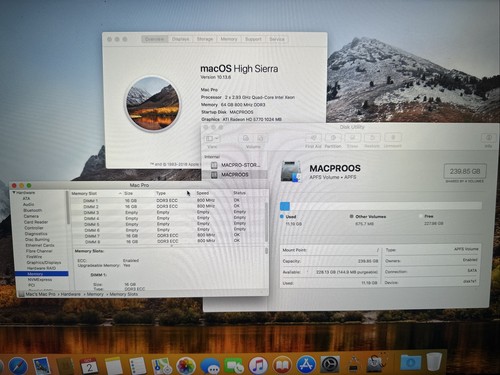The width and height of the screenshot is (500, 375).
Task: Click the MACPROOS disk usage bar
Action: point(381,206)
